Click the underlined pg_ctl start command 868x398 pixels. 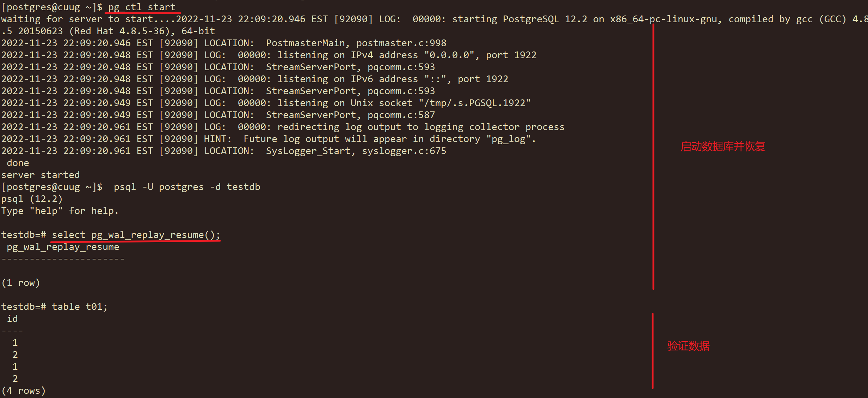click(142, 7)
